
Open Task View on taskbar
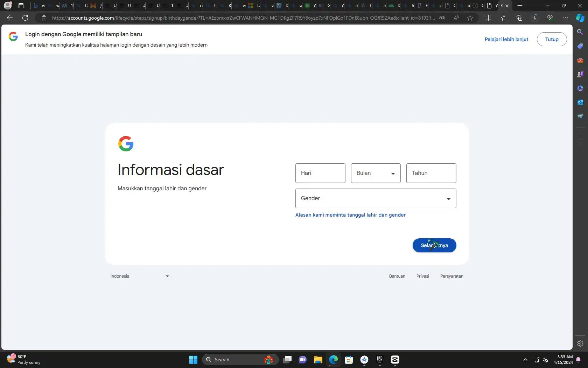pyautogui.click(x=287, y=360)
